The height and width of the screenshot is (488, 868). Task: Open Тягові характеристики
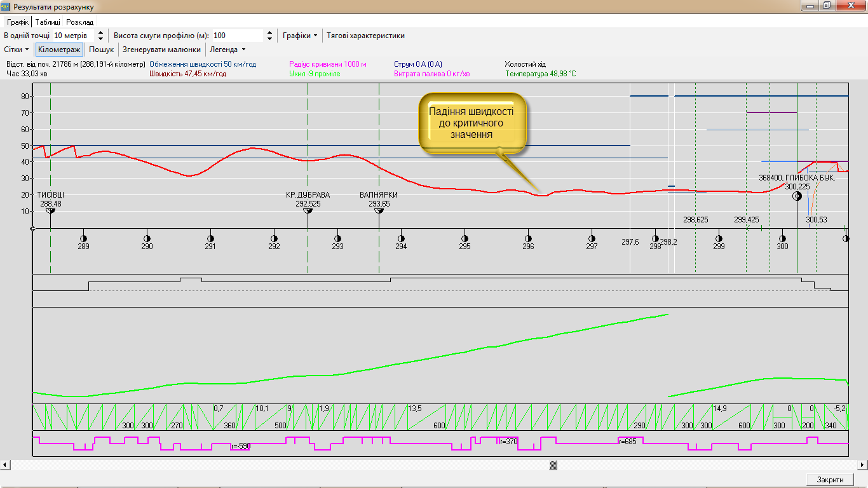tap(365, 36)
